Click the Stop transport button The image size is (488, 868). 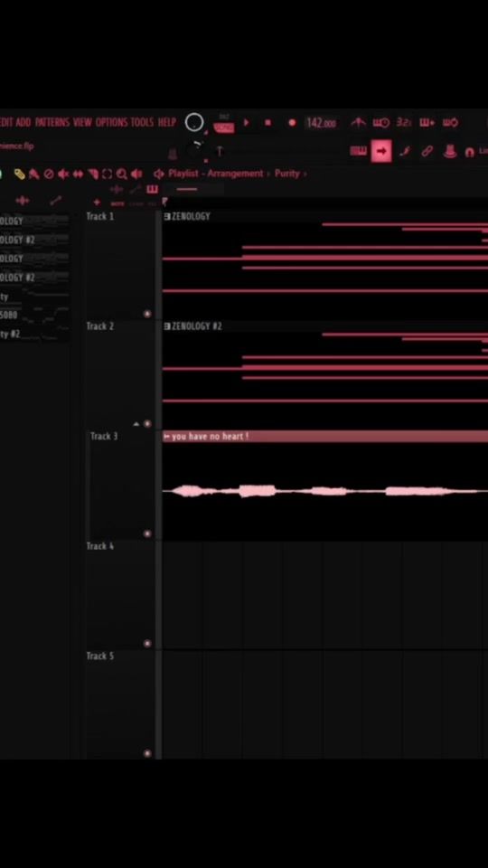coord(267,122)
